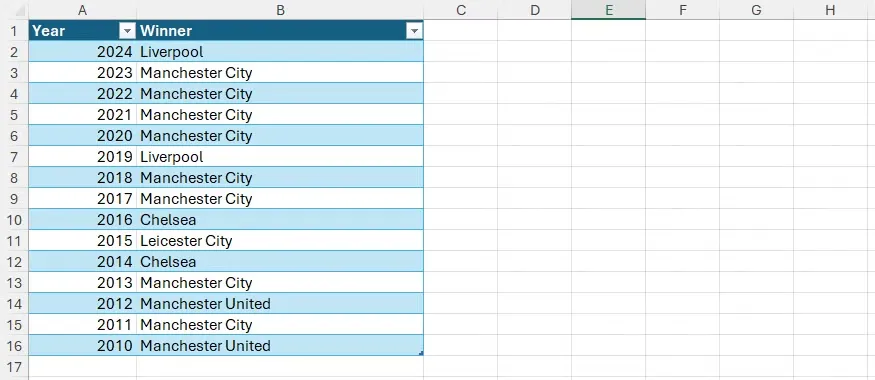The height and width of the screenshot is (380, 875).
Task: Click the Year header cell
Action: coord(83,31)
